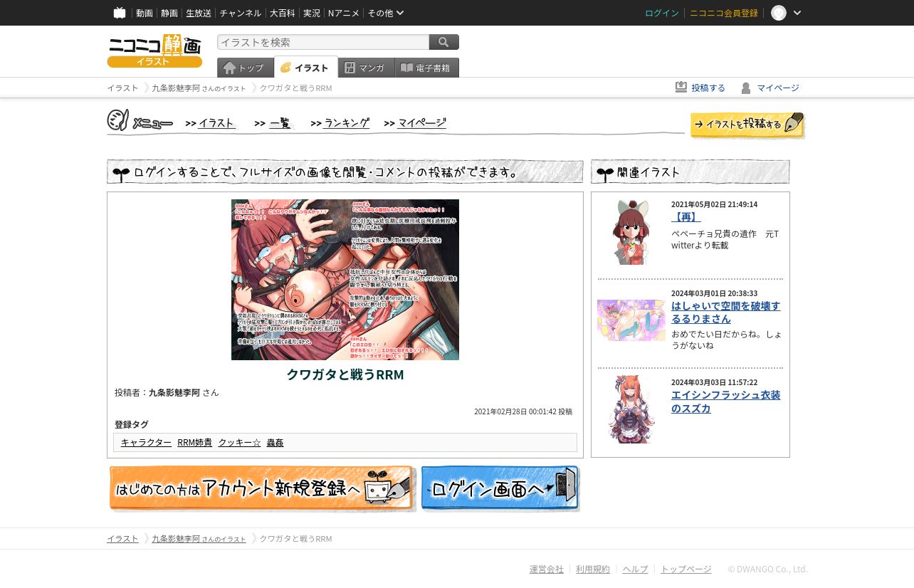Screen dimensions: 914x588
Task: Open エイシンフラッシュ衣装のスズカ link
Action: 725,401
